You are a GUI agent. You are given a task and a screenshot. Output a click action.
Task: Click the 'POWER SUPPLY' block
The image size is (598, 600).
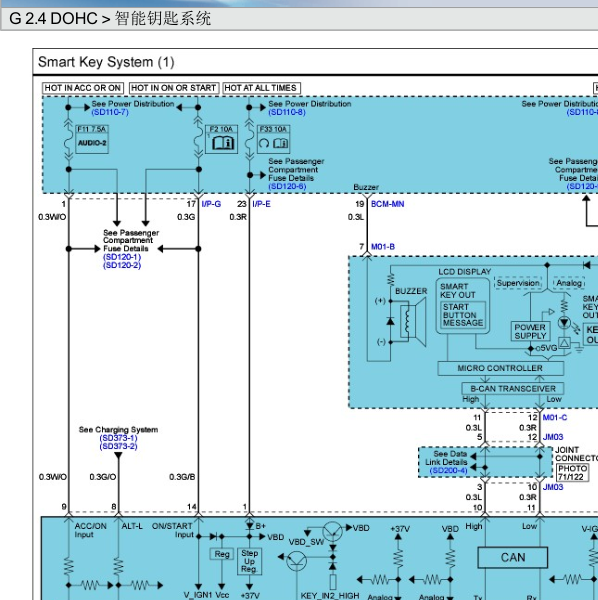pos(530,331)
